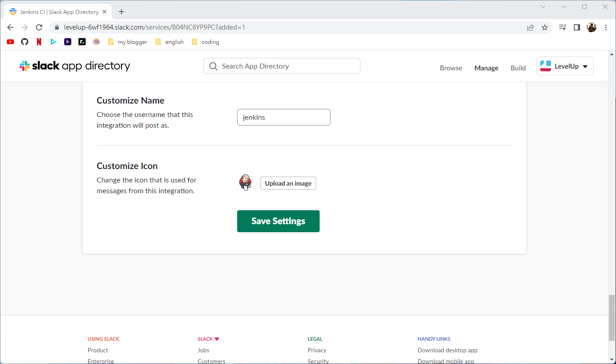View site information via lock icon
The image size is (616, 364).
(56, 27)
